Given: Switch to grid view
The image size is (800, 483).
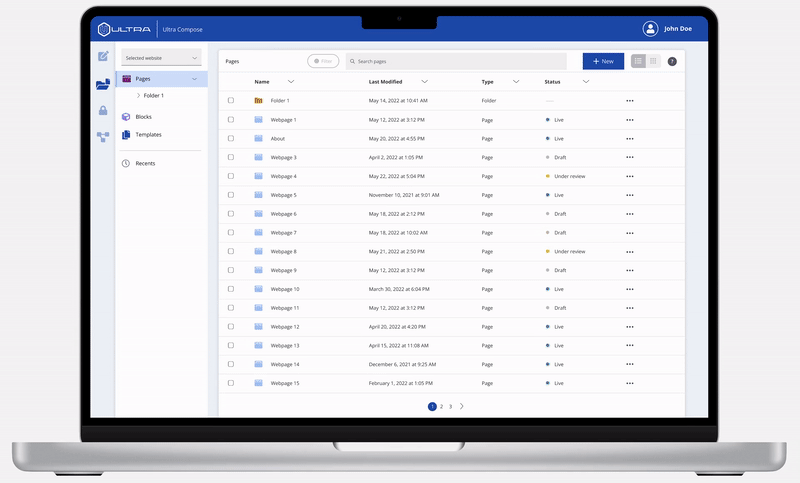Looking at the screenshot, I should coord(653,61).
